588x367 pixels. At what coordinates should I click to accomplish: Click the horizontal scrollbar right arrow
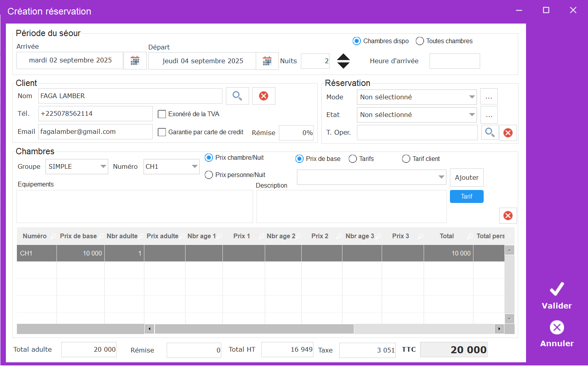[x=499, y=329]
